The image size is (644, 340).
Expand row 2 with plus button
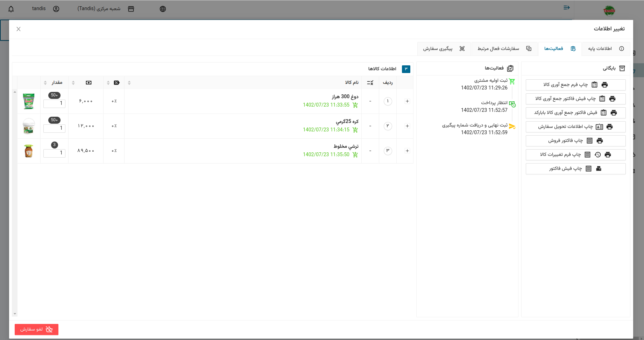coord(407,126)
